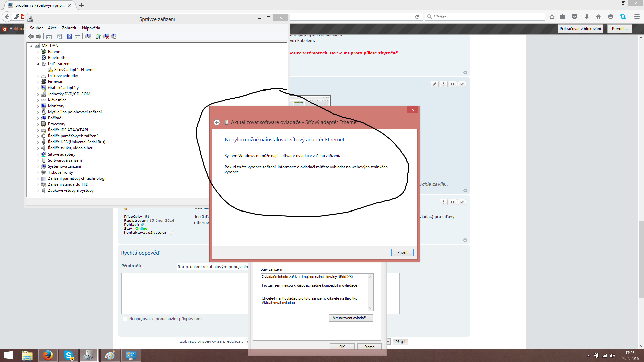This screenshot has height=362, width=644.
Task: Toggle Nespojovat s předchozím příspěvkem checkbox
Action: point(125,319)
